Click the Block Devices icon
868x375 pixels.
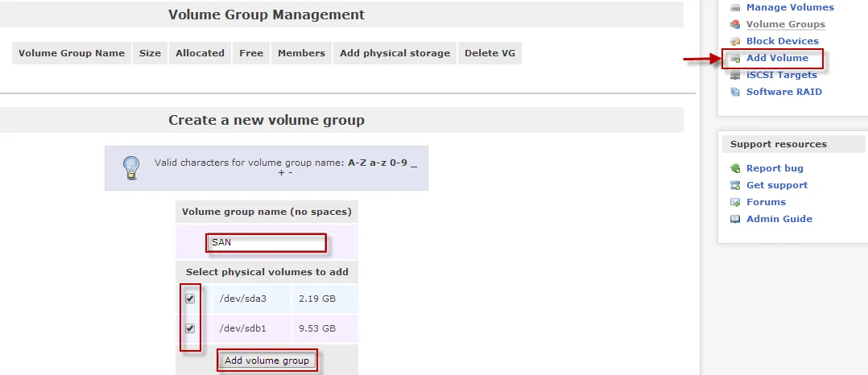click(x=735, y=41)
